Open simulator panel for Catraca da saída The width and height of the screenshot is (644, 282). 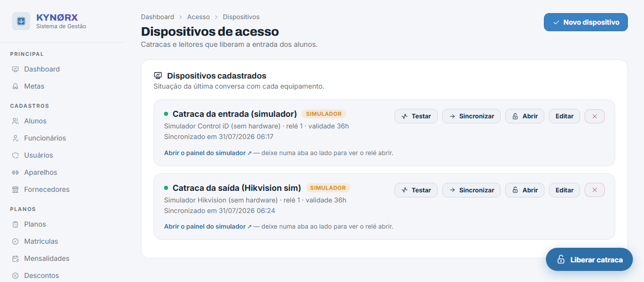(x=208, y=227)
